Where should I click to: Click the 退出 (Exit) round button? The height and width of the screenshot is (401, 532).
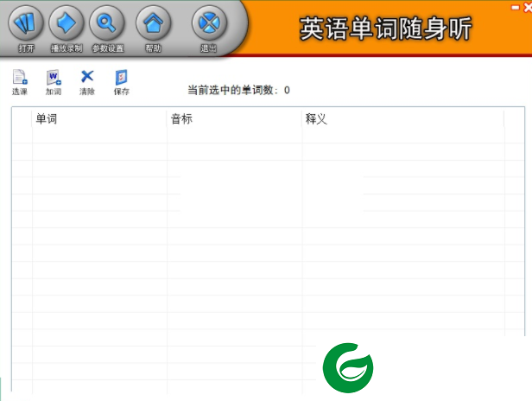(x=209, y=23)
